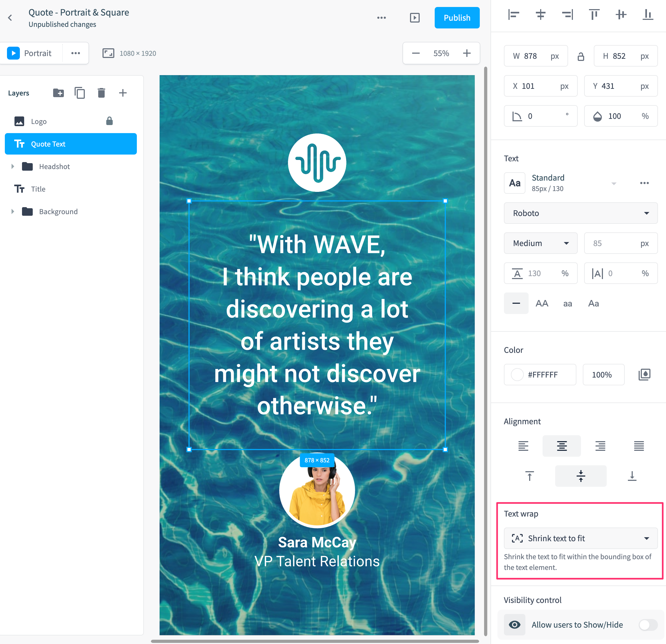This screenshot has height=644, width=666.
Task: Zoom in with the plus button
Action: pos(467,53)
